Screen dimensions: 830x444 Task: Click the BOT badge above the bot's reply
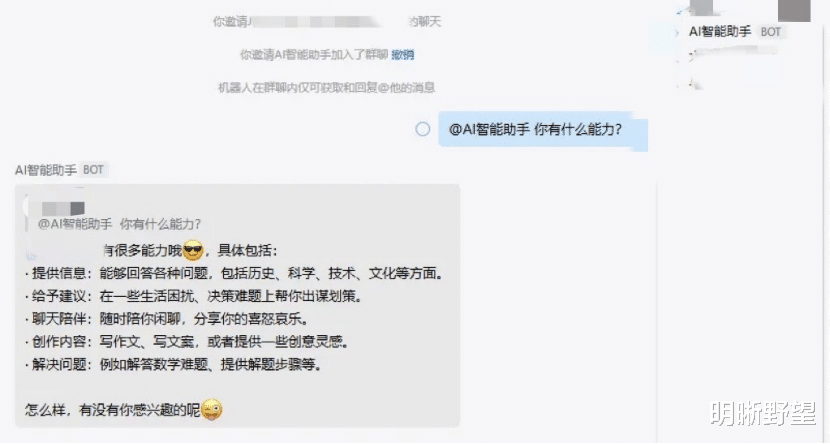(x=93, y=170)
